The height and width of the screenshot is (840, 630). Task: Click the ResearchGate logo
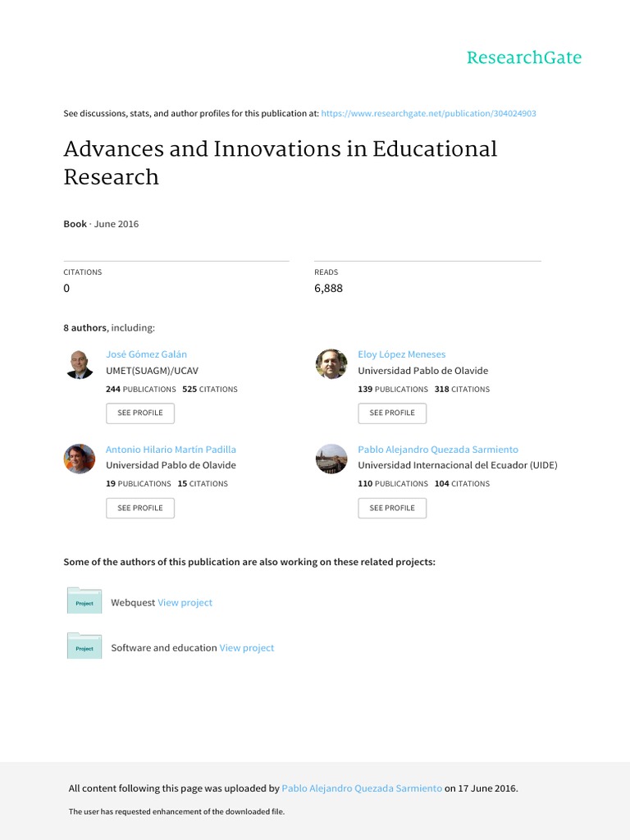pyautogui.click(x=523, y=57)
